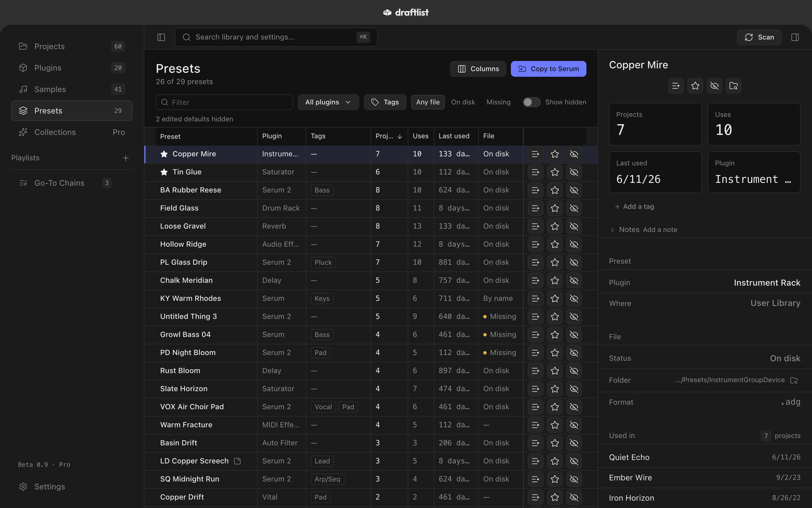Add SQ Midnight Run to a playlist

536,479
